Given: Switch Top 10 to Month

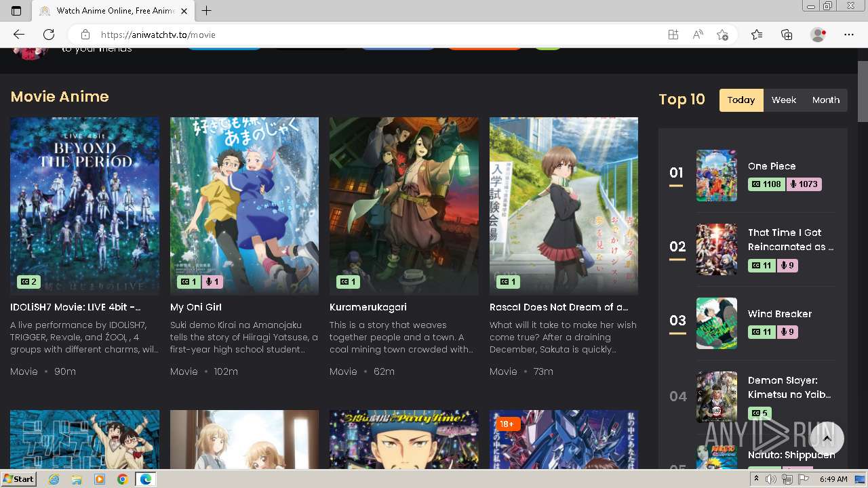Looking at the screenshot, I should click(826, 100).
